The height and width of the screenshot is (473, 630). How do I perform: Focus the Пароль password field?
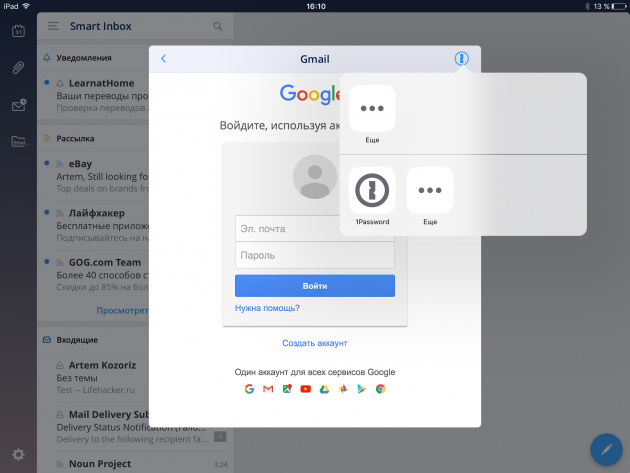(x=315, y=255)
